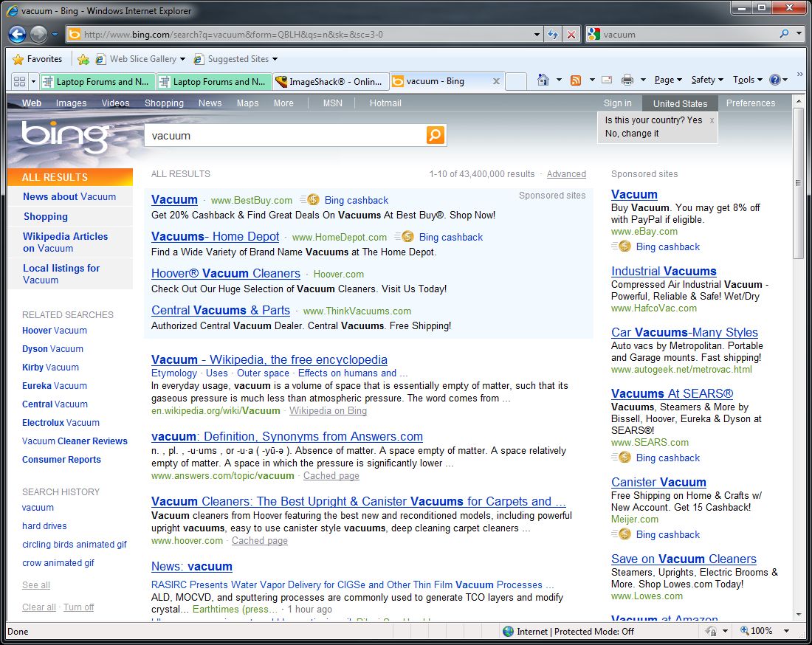
Task: Click the browser address bar
Action: 306,35
